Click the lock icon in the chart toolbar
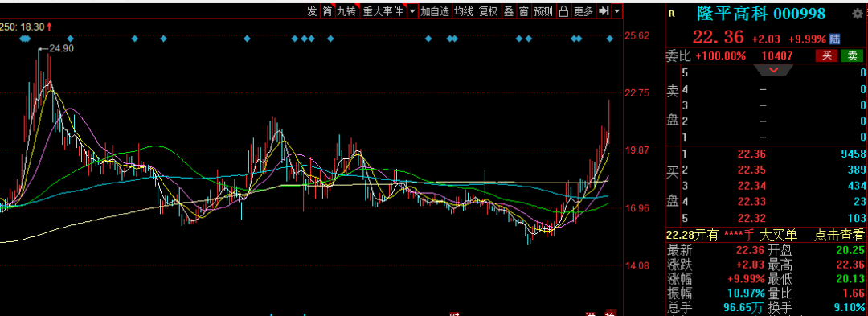Viewport: 868px width, 316px height. [563, 11]
